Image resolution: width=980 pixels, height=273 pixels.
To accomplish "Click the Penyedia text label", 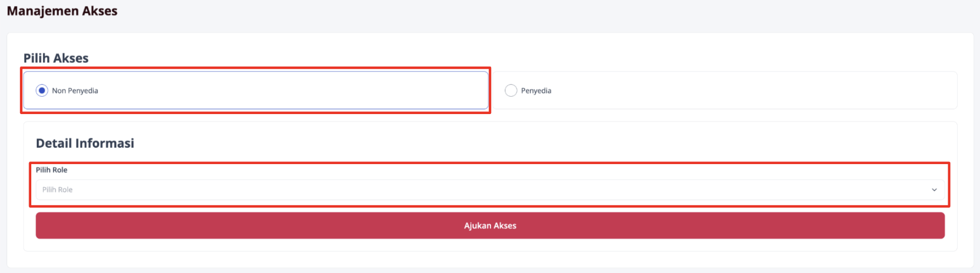I will (x=536, y=90).
